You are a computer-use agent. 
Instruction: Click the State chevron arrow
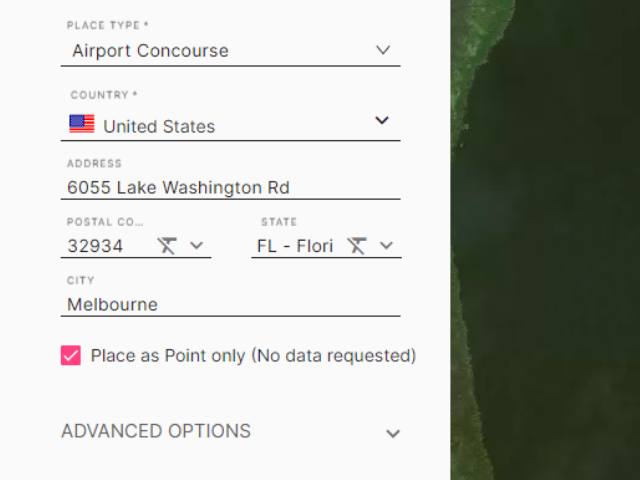386,246
